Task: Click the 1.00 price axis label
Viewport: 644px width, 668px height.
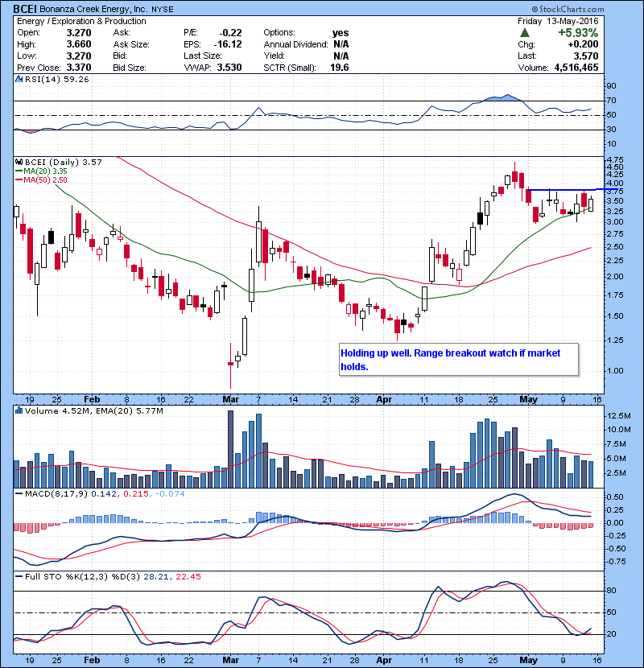Action: pyautogui.click(x=614, y=371)
